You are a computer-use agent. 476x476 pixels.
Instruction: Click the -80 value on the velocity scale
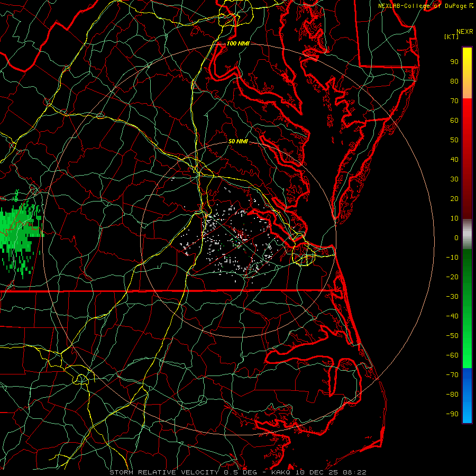[452, 395]
